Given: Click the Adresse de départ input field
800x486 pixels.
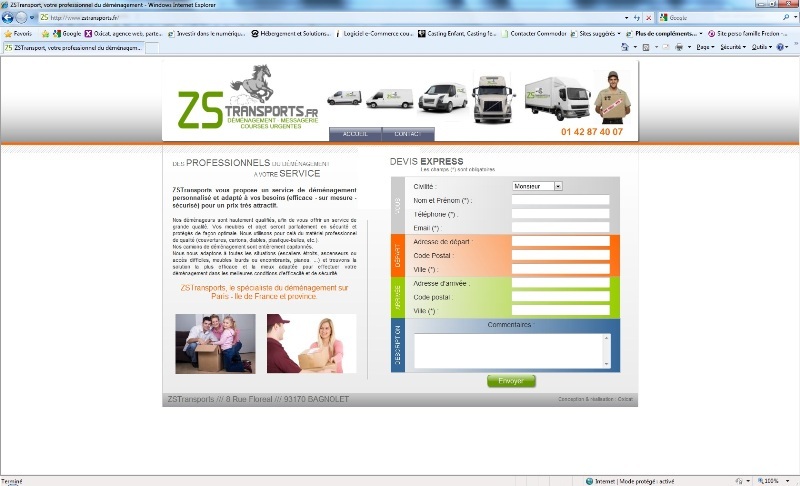Looking at the screenshot, I should point(560,241).
